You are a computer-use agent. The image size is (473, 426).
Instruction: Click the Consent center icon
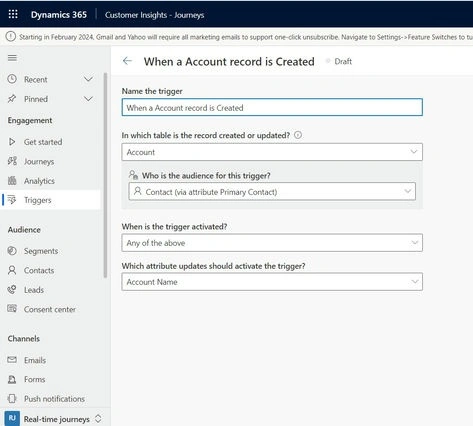12,309
